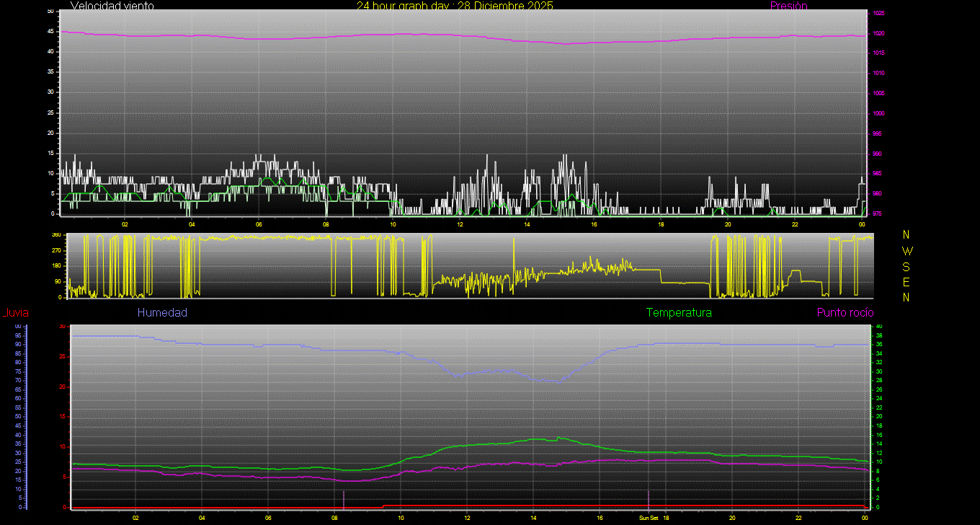
Task: Select the red 'Lluvia' legend label
Action: [x=15, y=313]
